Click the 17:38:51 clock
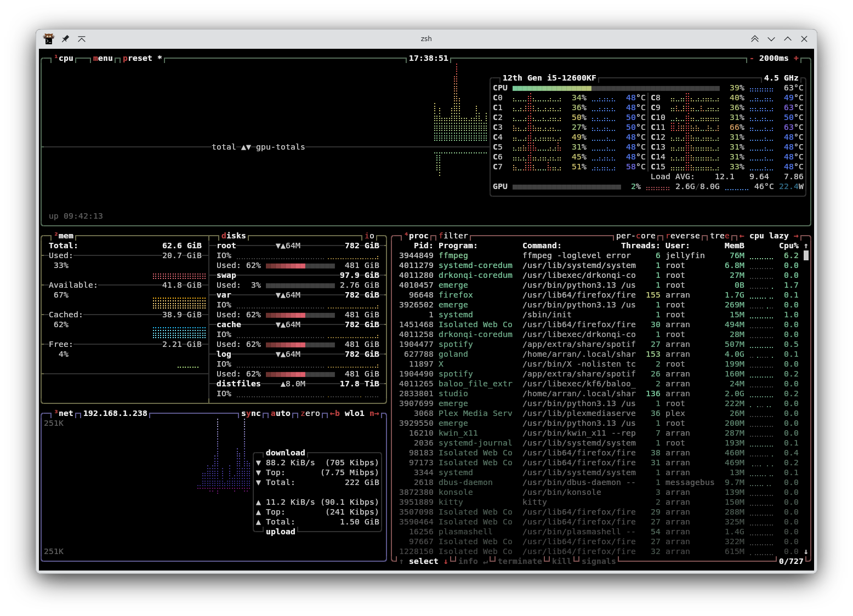The height and width of the screenshot is (616, 853). click(429, 58)
